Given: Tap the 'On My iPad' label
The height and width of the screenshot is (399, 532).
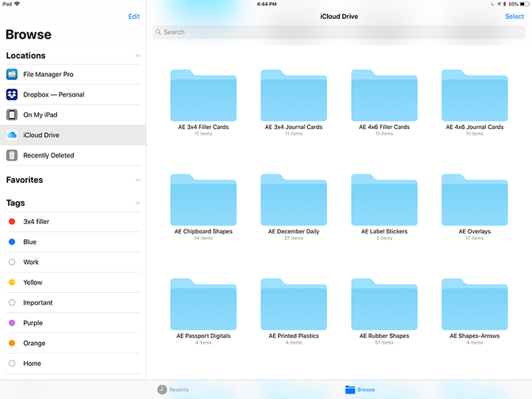Looking at the screenshot, I should [x=40, y=115].
